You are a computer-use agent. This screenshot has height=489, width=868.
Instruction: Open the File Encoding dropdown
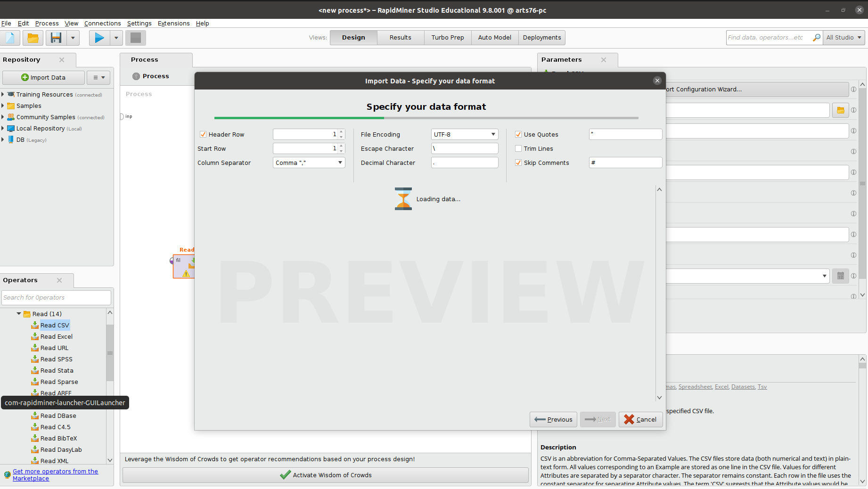[465, 134]
